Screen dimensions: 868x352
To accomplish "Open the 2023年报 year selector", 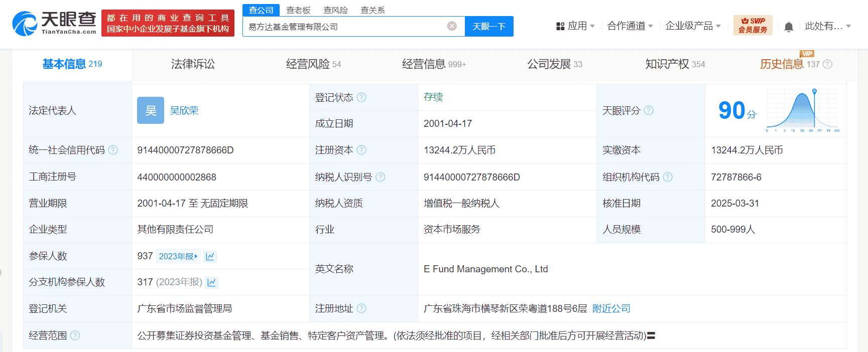I will click(178, 256).
